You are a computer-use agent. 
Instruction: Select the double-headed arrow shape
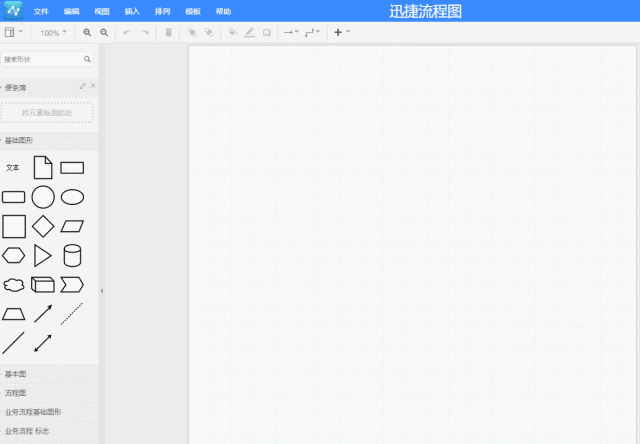(x=43, y=343)
